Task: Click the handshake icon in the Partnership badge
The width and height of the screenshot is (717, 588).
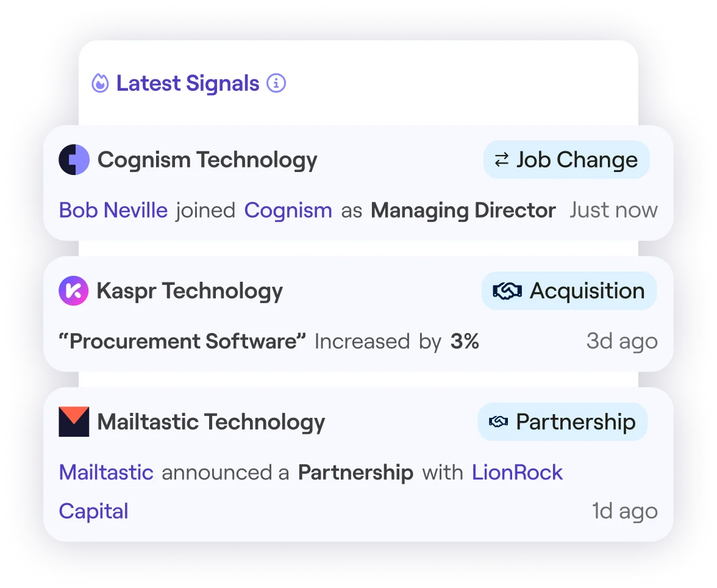Action: pos(499,421)
